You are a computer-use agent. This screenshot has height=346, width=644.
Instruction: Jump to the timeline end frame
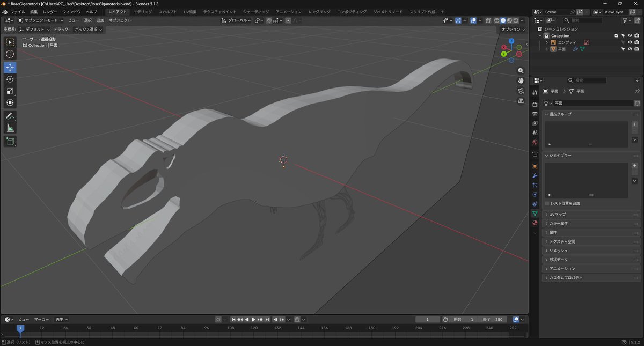pyautogui.click(x=266, y=320)
